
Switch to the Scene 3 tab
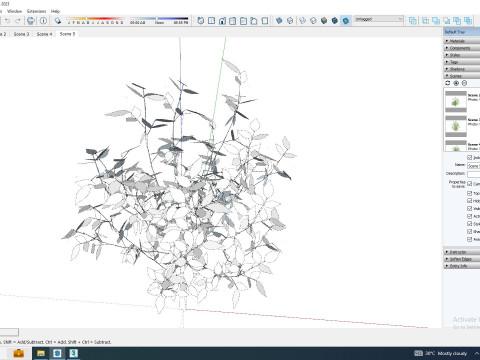pyautogui.click(x=21, y=34)
